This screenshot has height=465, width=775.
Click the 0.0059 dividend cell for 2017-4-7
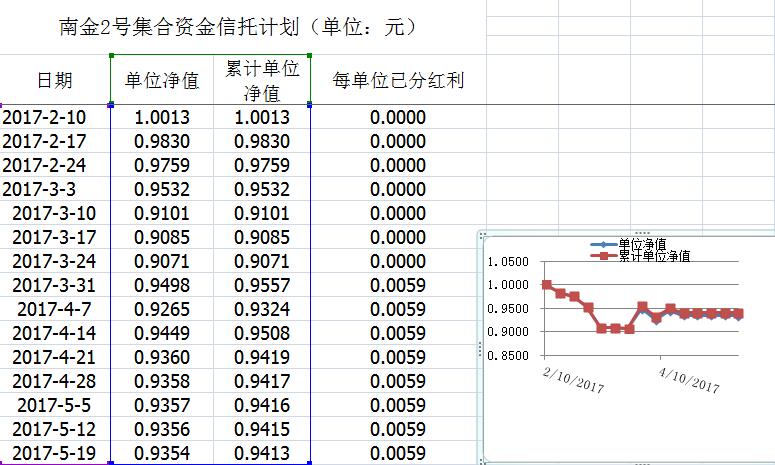click(x=397, y=309)
